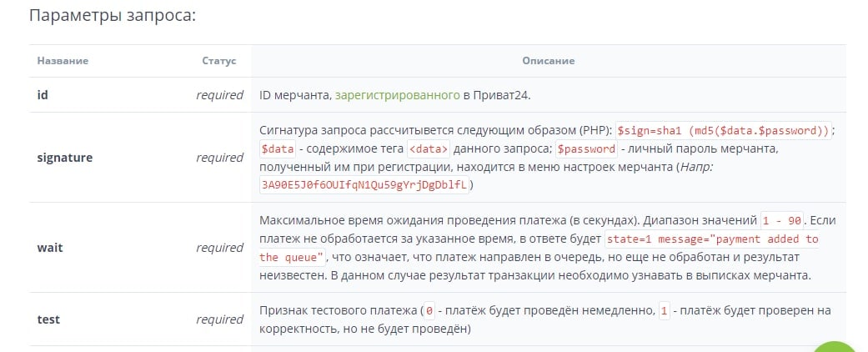Click the "Название" column header
The image size is (868, 352).
point(63,61)
